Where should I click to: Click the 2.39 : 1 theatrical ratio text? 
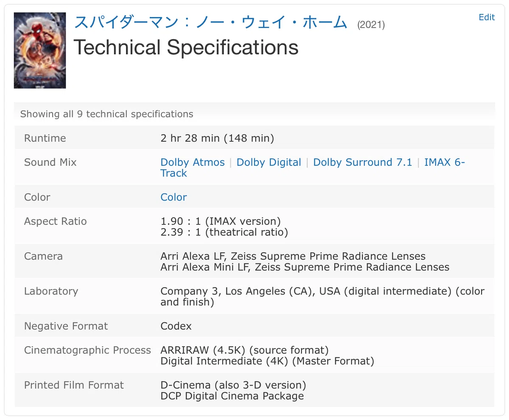point(224,232)
